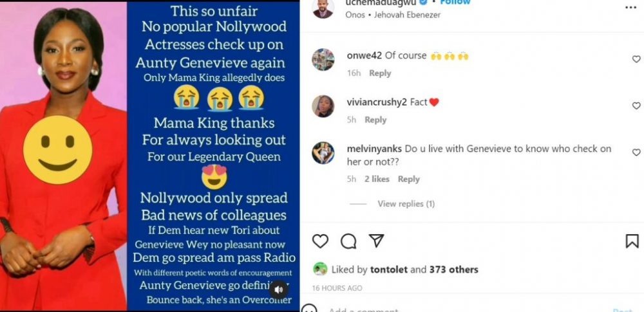Open melvinyanks profile picture

coord(323,152)
